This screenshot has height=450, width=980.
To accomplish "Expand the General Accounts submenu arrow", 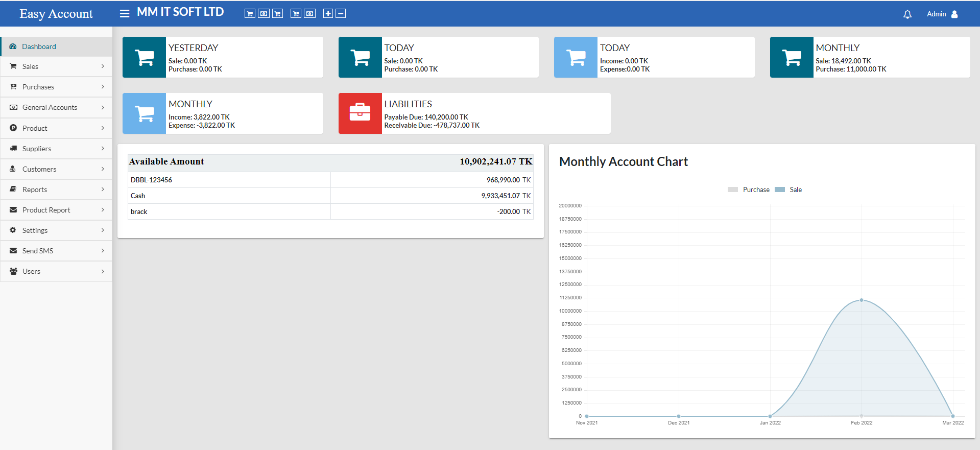I will (x=103, y=107).
